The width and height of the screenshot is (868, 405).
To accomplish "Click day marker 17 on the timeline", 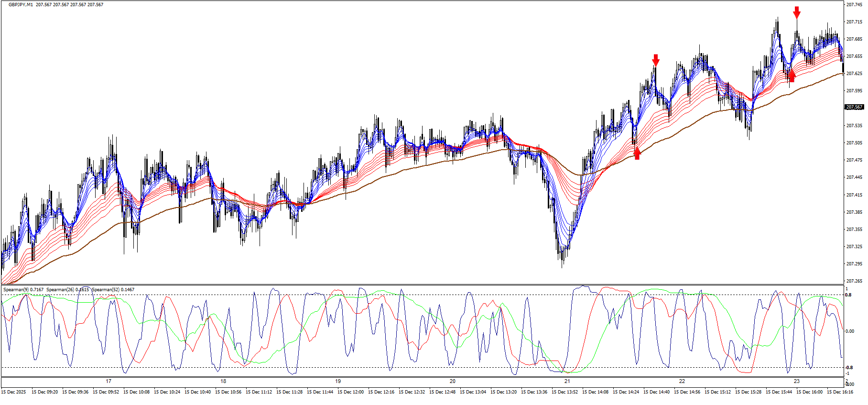I will (x=108, y=382).
